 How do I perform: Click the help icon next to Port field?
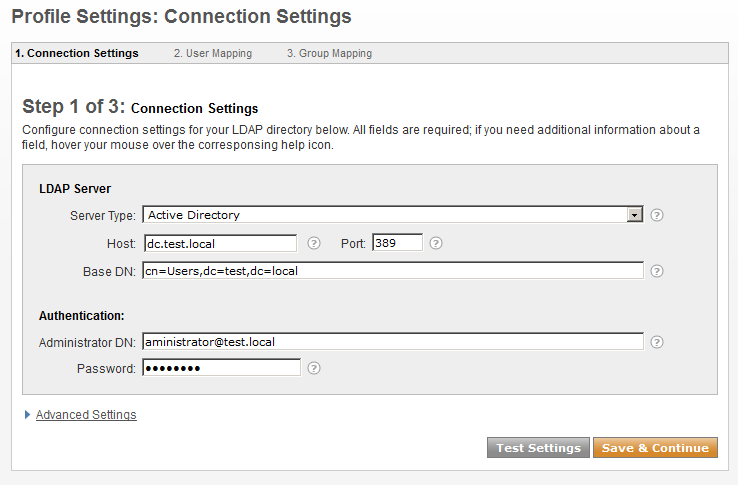click(436, 243)
